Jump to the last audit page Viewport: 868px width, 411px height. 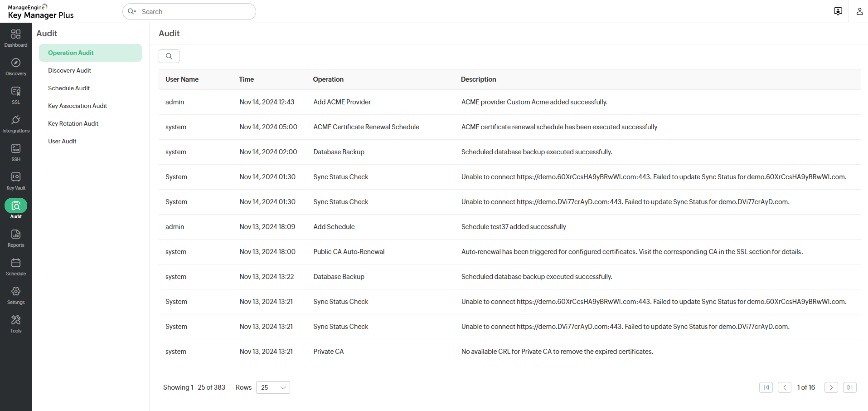849,387
